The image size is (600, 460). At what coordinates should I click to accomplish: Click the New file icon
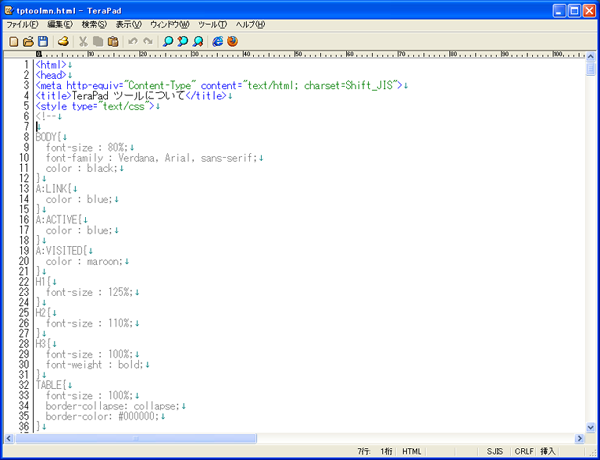(13, 41)
